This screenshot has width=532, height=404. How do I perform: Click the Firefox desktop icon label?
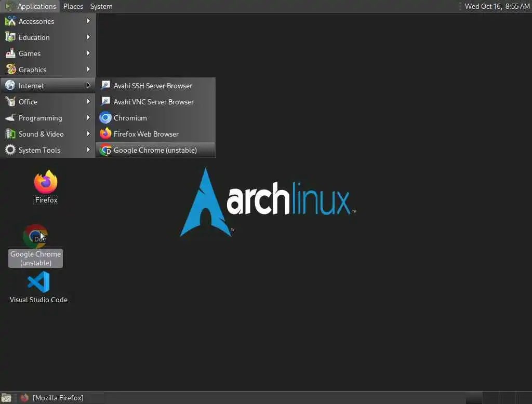46,200
